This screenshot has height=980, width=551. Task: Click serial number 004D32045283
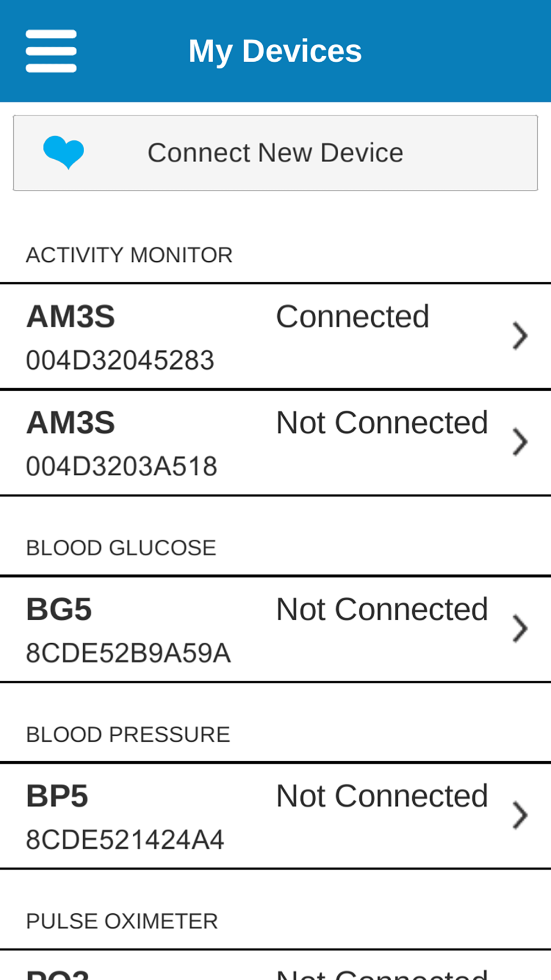[x=120, y=360]
